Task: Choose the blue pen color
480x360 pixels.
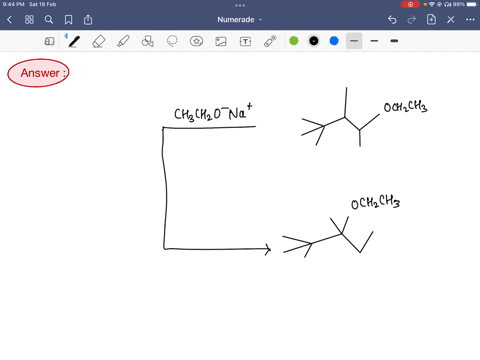Action: click(334, 41)
